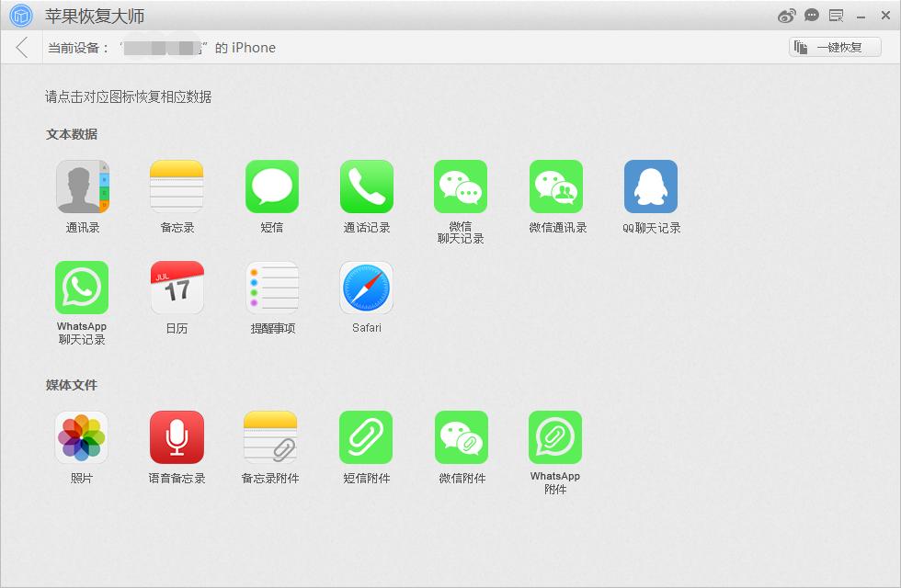Open 微信通讯录 WeChat contacts recovery
This screenshot has width=901, height=588.
tap(555, 187)
